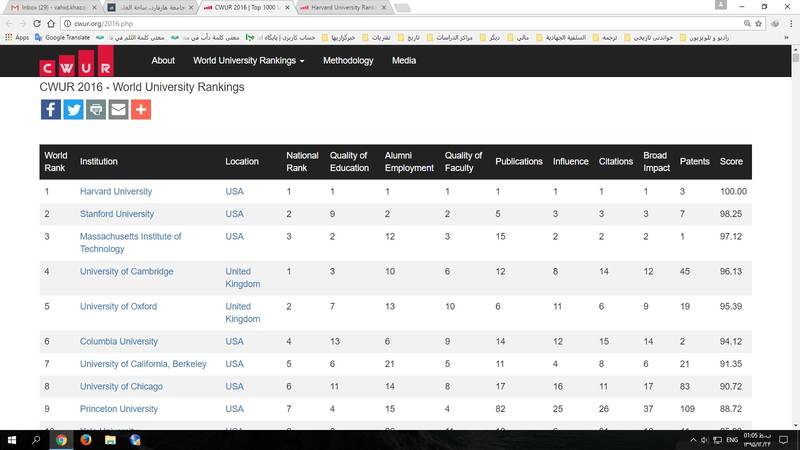This screenshot has height=450, width=800.
Task: Click Princeton's score 88.72
Action: pyautogui.click(x=731, y=409)
